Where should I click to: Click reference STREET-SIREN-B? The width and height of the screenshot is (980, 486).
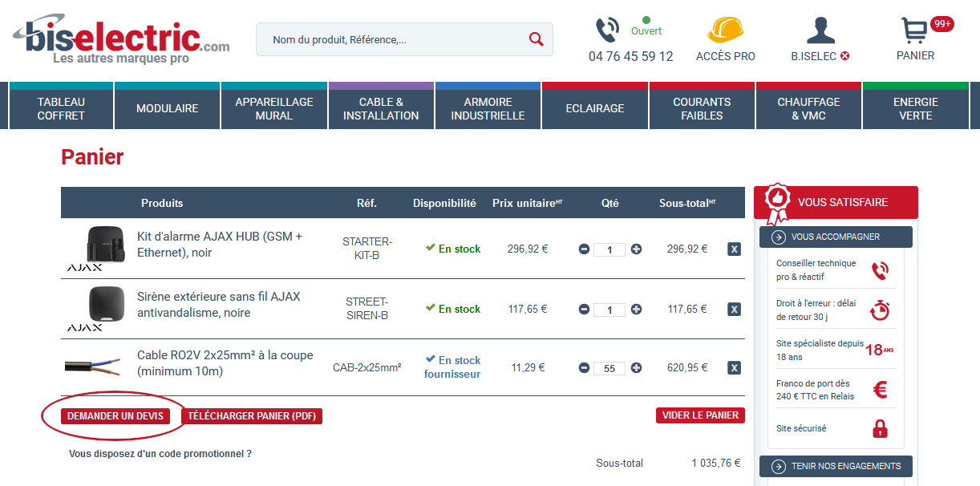(366, 309)
